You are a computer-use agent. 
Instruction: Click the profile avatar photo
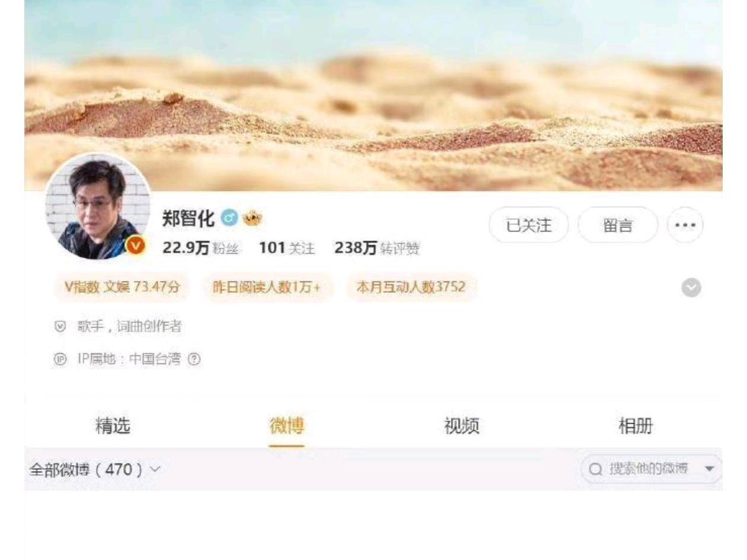click(x=98, y=207)
